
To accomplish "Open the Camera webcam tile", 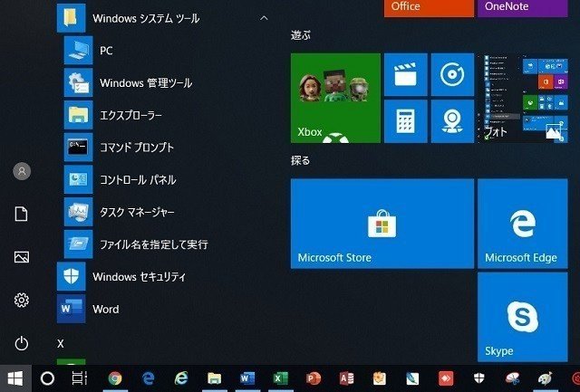I will point(452,121).
